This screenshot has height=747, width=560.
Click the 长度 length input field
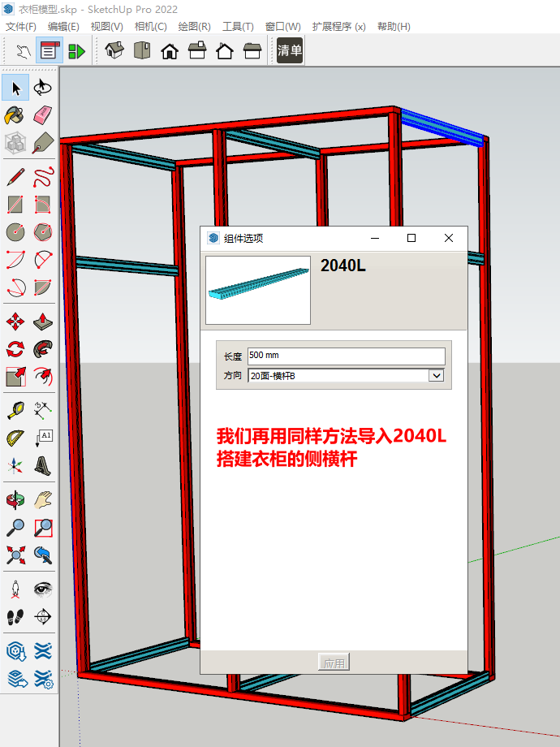click(346, 356)
